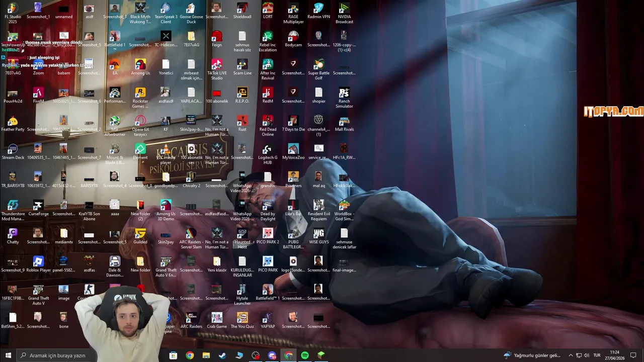Screen dimensions: 644x362
Task: Click the Guilded app icon
Action: point(140,236)
